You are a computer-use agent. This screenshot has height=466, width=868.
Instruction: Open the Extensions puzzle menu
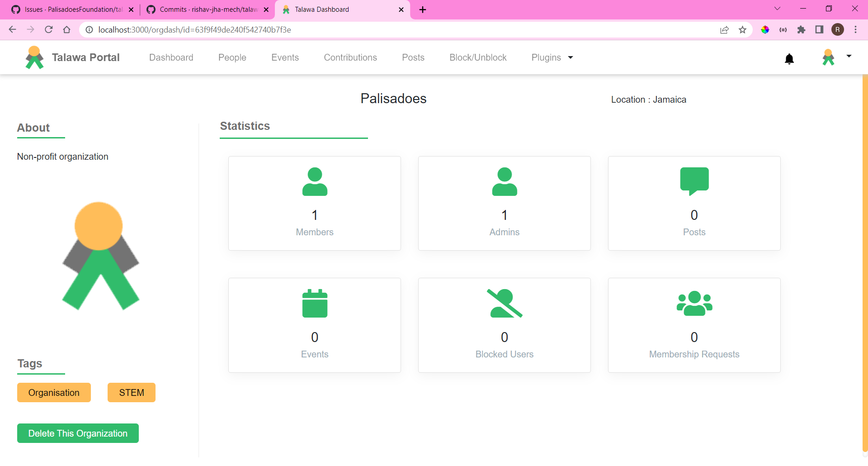click(x=801, y=30)
